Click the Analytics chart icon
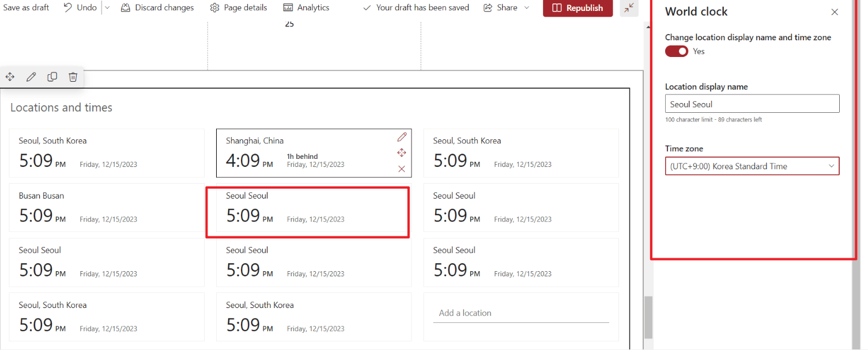Viewport: 868px width, 350px height. pos(288,7)
